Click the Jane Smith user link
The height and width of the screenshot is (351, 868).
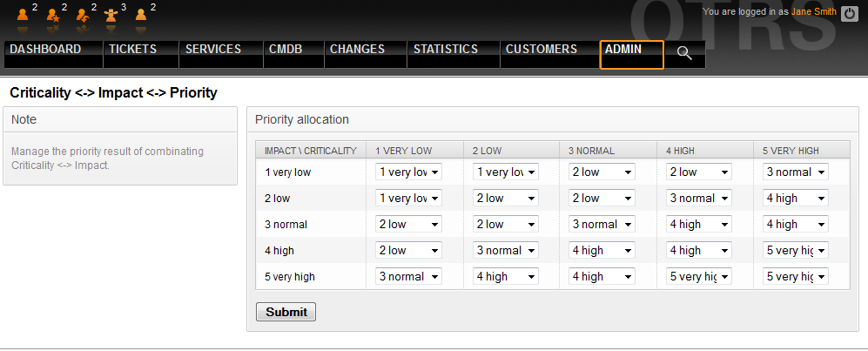click(x=813, y=12)
